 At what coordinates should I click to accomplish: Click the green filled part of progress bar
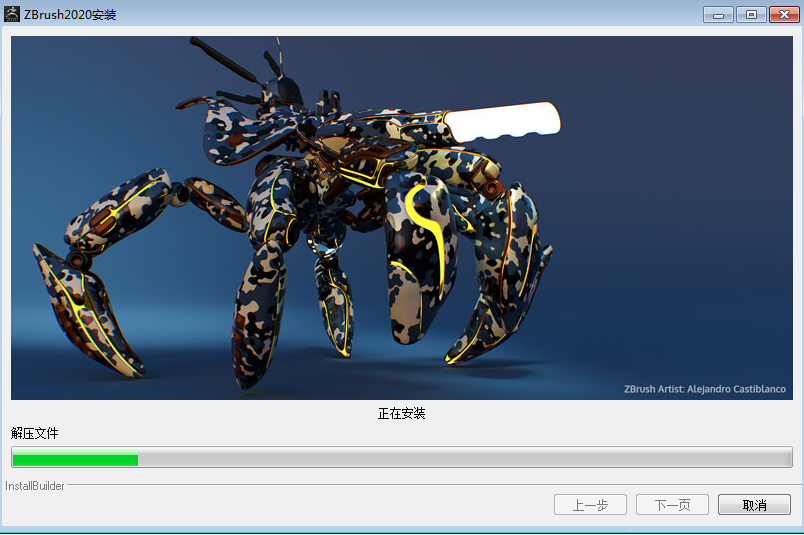[x=75, y=459]
